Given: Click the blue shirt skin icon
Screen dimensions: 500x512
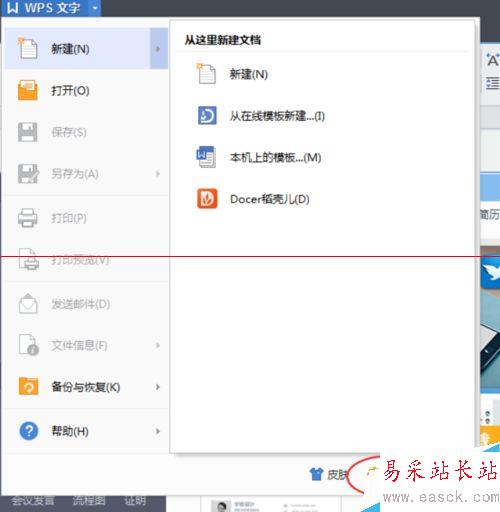Looking at the screenshot, I should pyautogui.click(x=316, y=474).
